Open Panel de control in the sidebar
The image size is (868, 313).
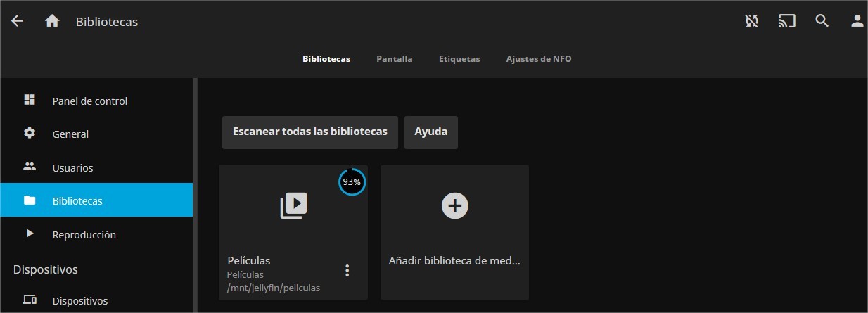(x=96, y=101)
